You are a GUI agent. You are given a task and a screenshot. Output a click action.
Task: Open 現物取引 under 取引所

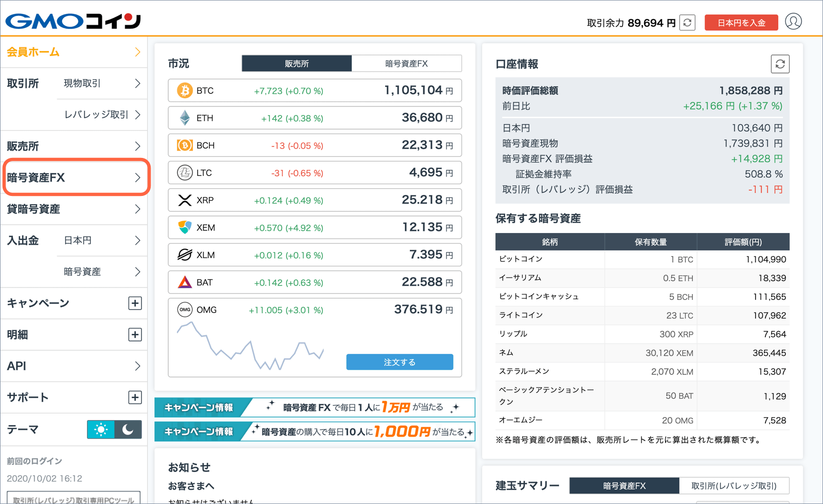pos(102,83)
